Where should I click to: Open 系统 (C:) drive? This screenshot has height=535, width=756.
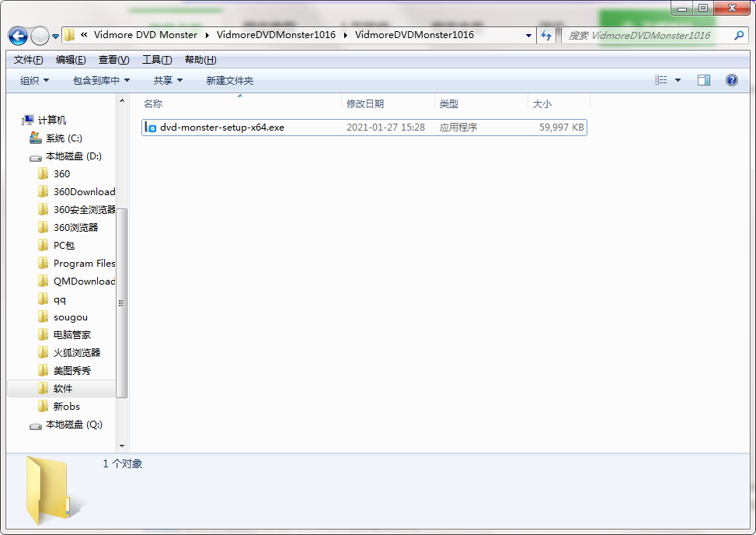pos(64,138)
